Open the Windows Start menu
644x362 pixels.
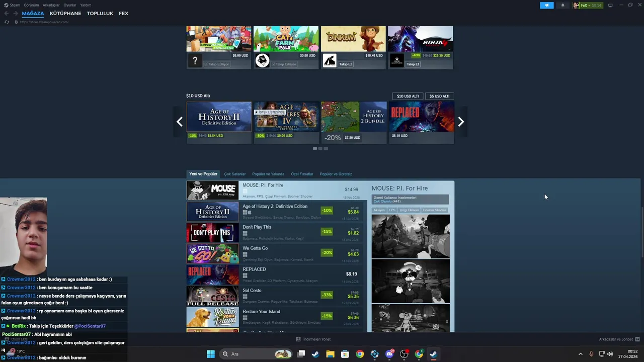point(211,354)
